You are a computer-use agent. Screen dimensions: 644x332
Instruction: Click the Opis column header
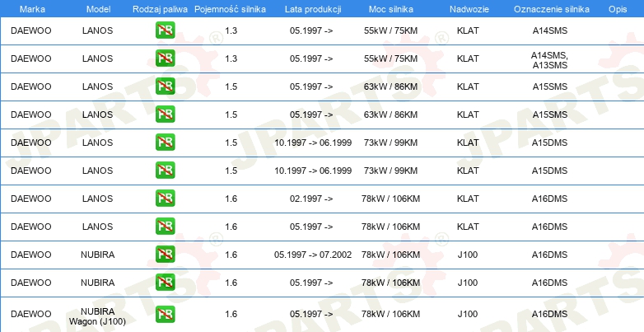tap(618, 9)
